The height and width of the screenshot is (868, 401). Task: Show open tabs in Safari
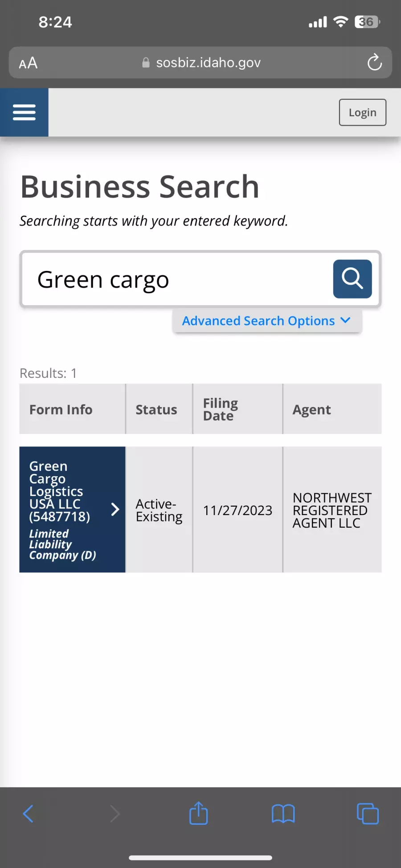(368, 814)
